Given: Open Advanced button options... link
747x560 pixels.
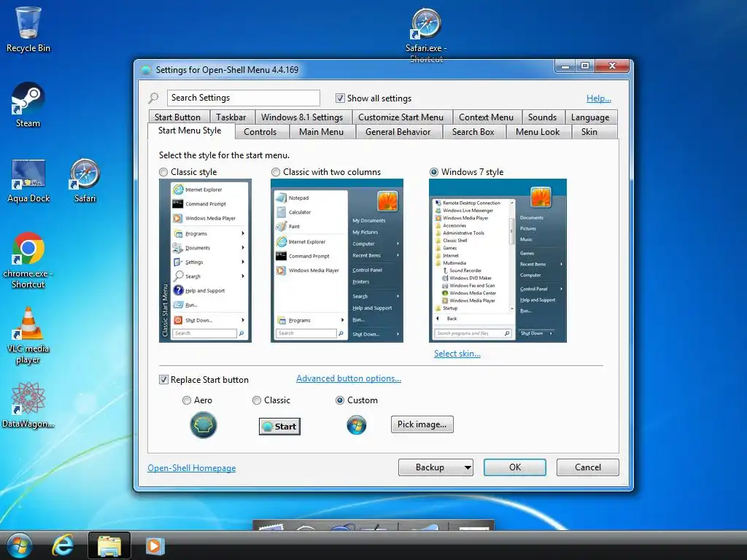Looking at the screenshot, I should coord(349,378).
